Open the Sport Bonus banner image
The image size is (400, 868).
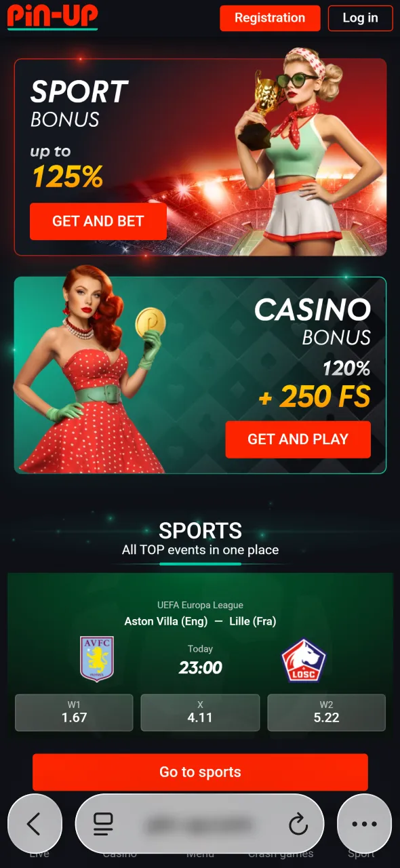(200, 157)
